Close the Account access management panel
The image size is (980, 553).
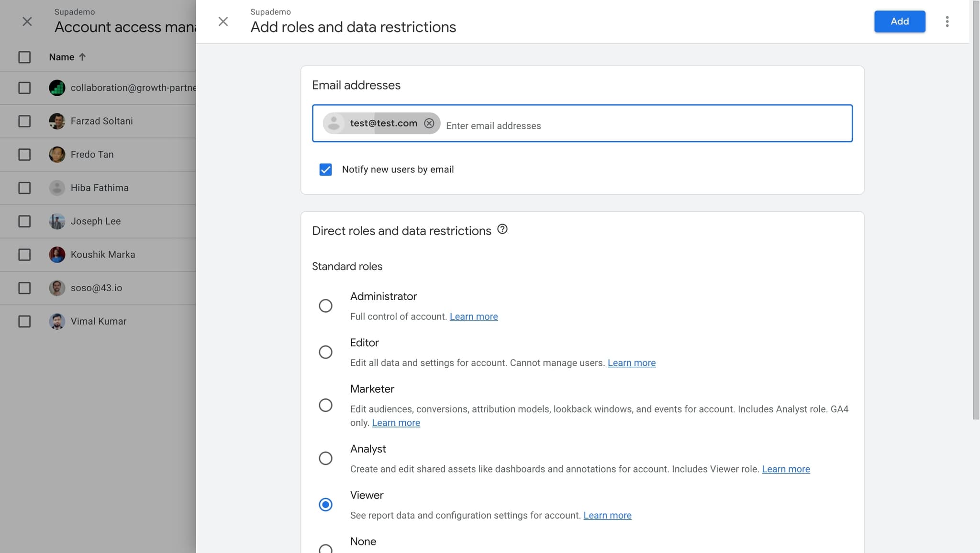pos(27,22)
